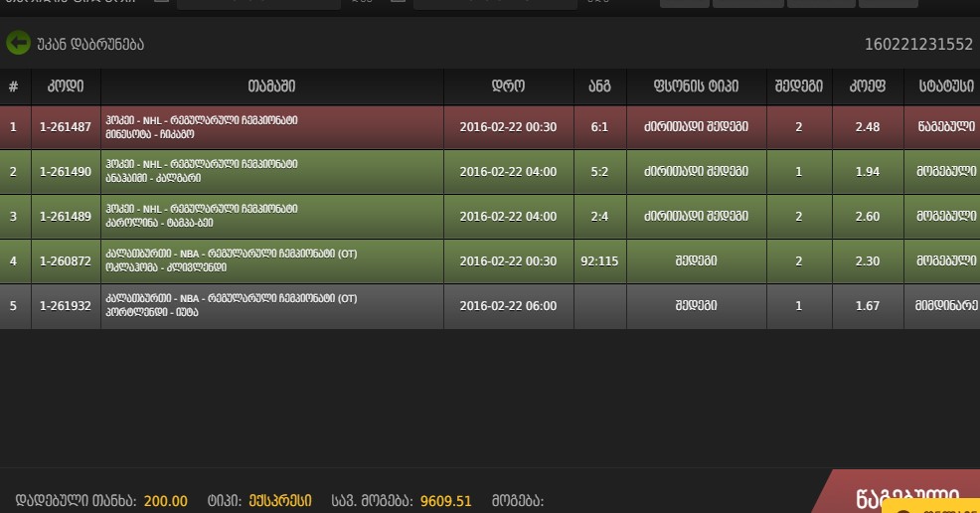Select bet row with code 1-261490
The image size is (980, 513).
(x=490, y=172)
